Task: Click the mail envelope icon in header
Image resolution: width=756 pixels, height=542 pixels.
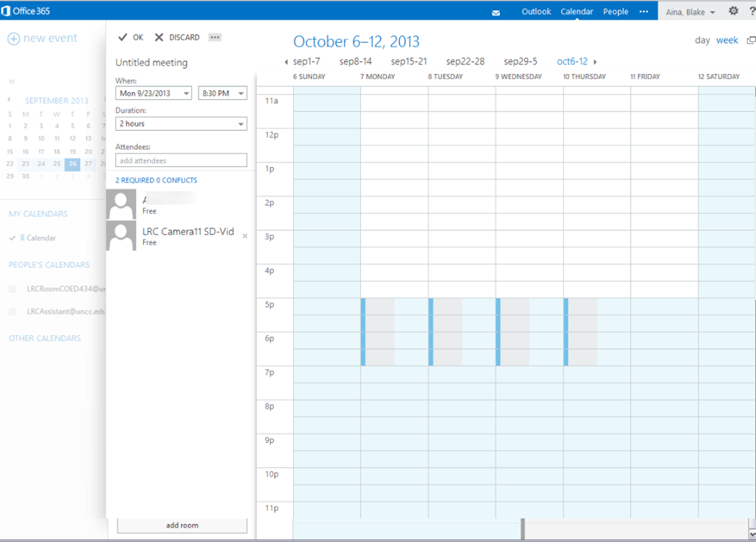Action: 496,13
